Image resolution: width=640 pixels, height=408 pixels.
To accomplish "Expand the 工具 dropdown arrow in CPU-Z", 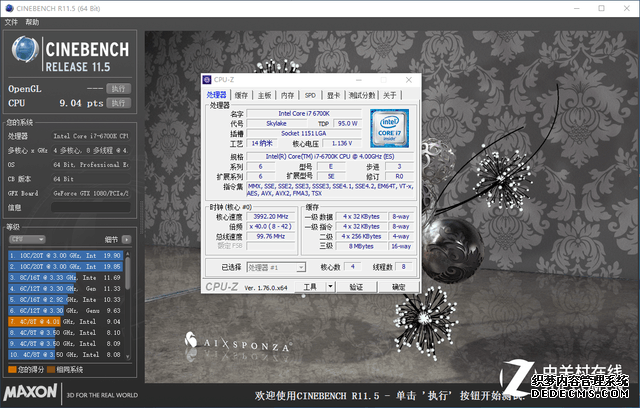I will [x=331, y=287].
